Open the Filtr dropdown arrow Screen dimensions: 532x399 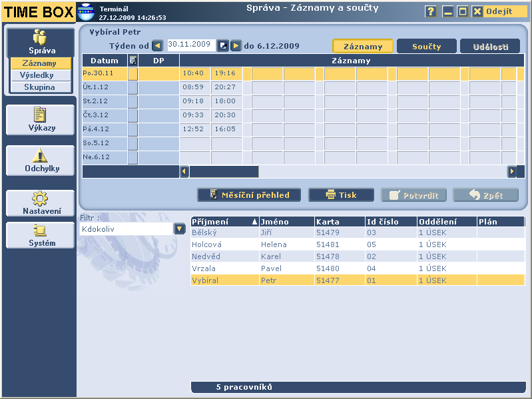click(180, 229)
